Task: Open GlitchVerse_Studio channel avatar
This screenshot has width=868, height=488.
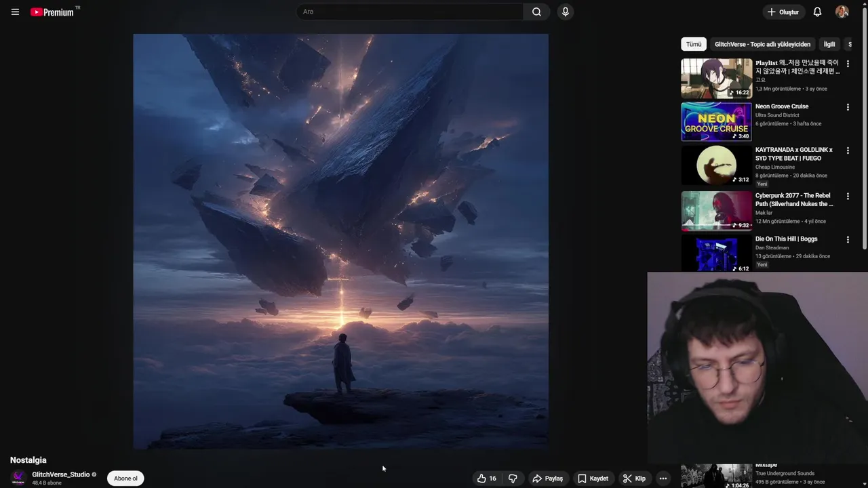Action: pos(18,478)
